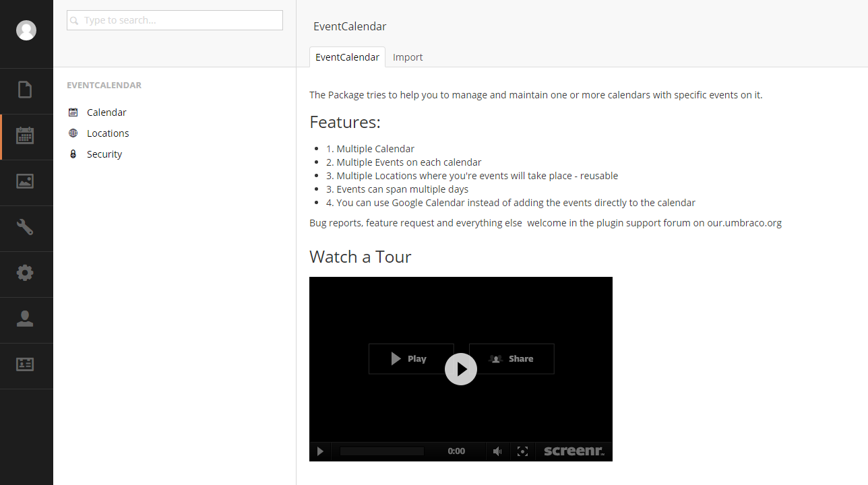Click the Features: heading
This screenshot has width=868, height=485.
click(345, 122)
